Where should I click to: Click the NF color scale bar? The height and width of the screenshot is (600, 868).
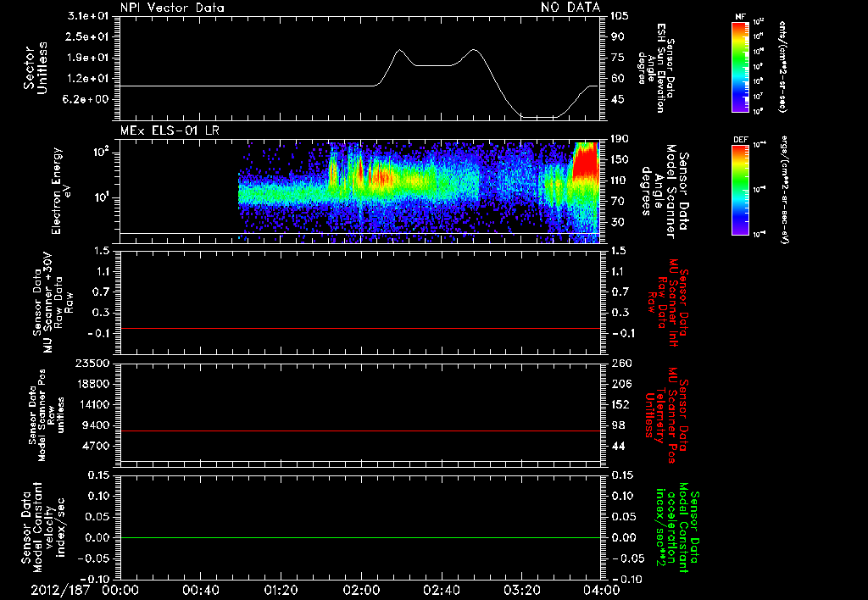click(740, 66)
